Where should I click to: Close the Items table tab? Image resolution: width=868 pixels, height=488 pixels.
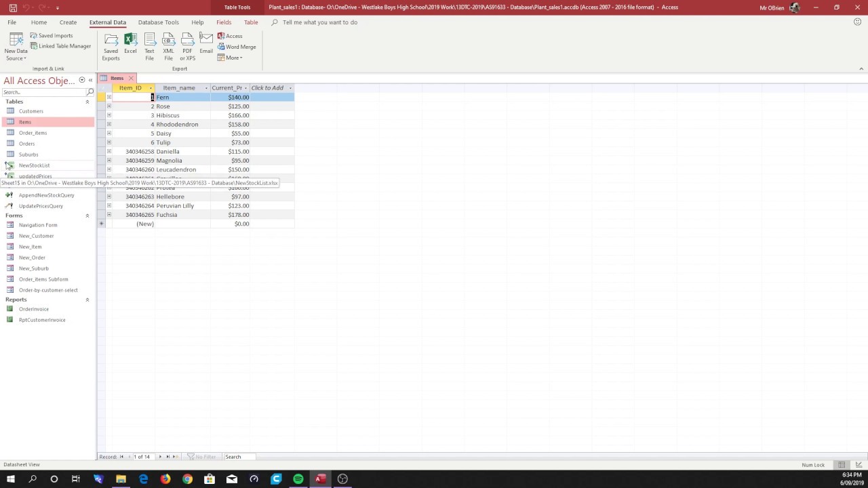131,78
